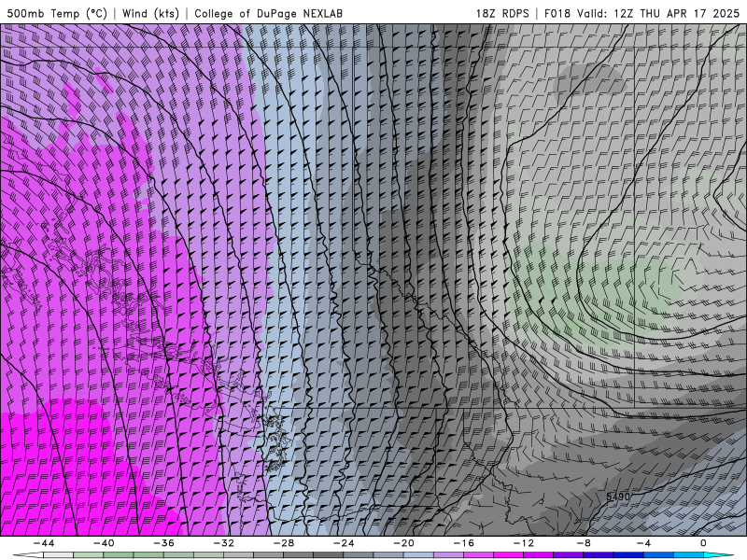This screenshot has width=747, height=560.
Task: Click the 0 colorbar label
Action: pyautogui.click(x=704, y=543)
